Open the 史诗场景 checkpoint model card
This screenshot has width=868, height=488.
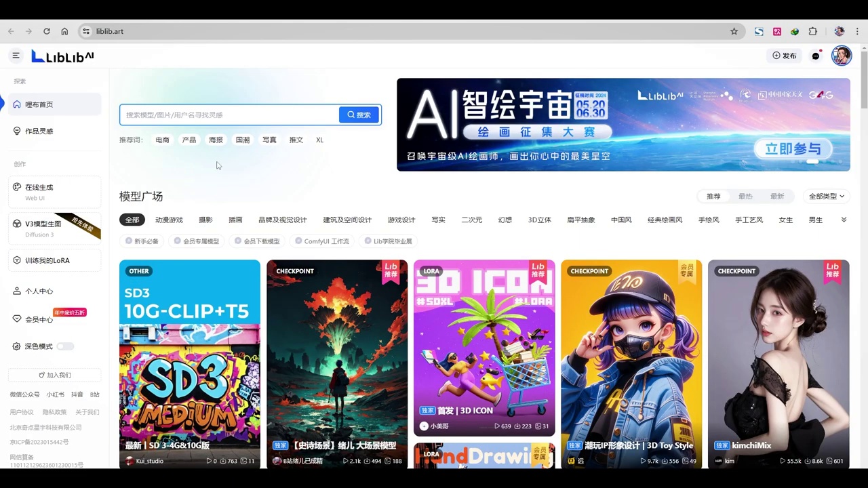click(x=337, y=364)
